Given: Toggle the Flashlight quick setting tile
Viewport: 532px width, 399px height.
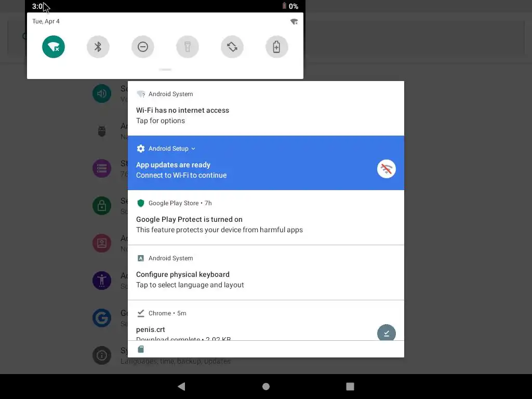Looking at the screenshot, I should point(187,47).
